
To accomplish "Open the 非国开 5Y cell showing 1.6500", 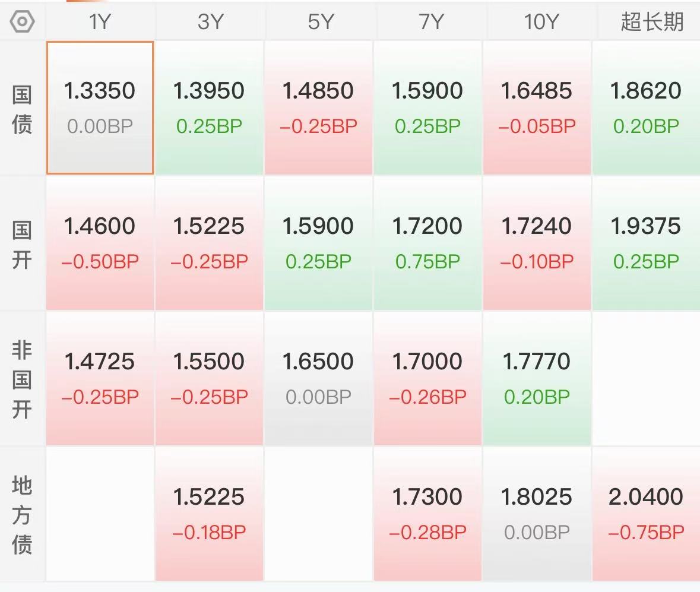I will (x=318, y=379).
